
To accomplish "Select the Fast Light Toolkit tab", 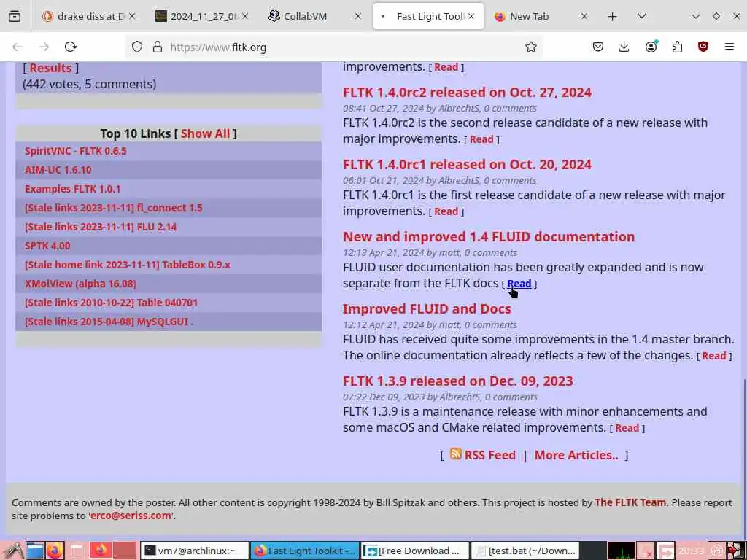I will 427,16.
